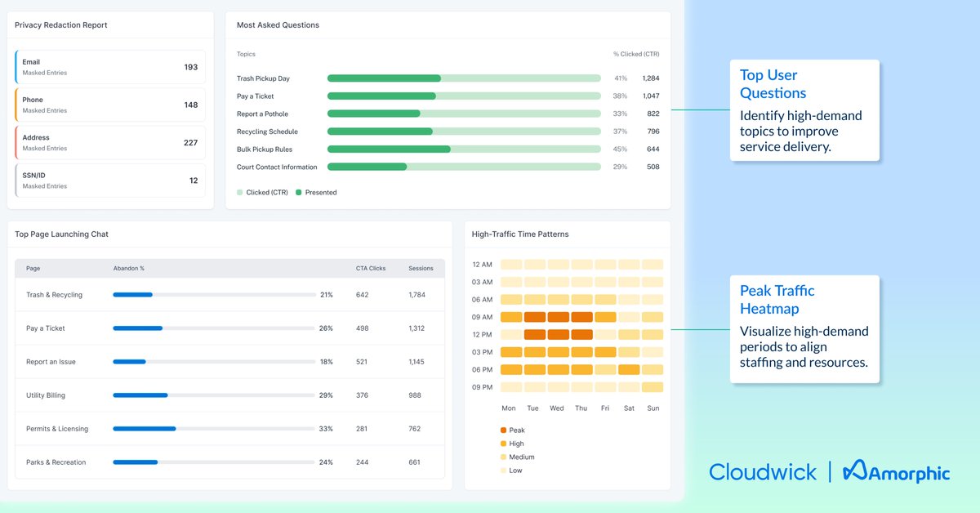Select the Utility Billing row label
The image size is (980, 513).
46,395
